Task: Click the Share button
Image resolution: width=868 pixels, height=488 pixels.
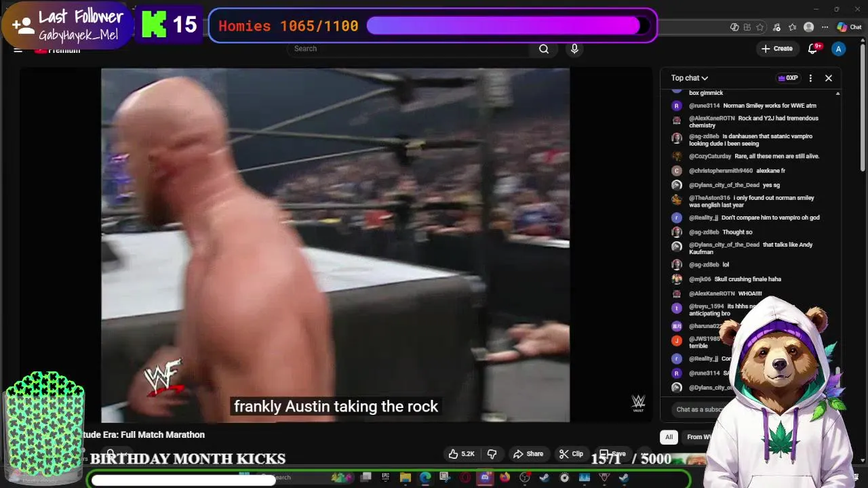Action: click(528, 454)
